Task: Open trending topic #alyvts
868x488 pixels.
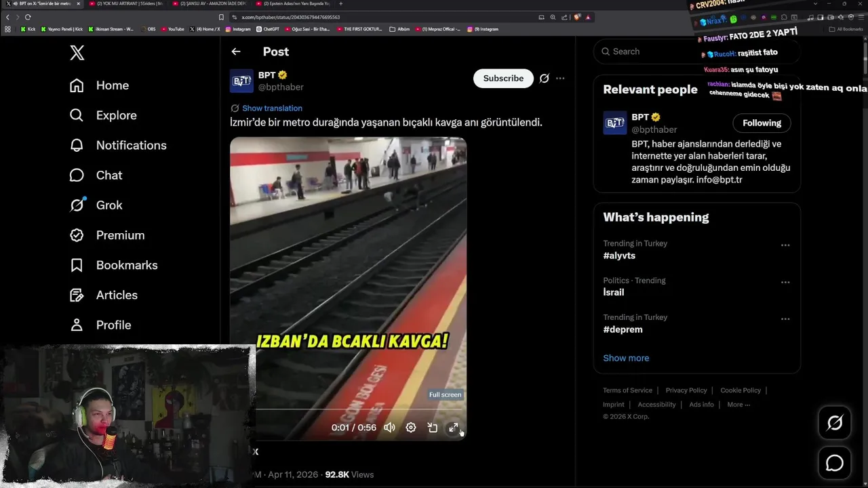Action: (x=619, y=256)
